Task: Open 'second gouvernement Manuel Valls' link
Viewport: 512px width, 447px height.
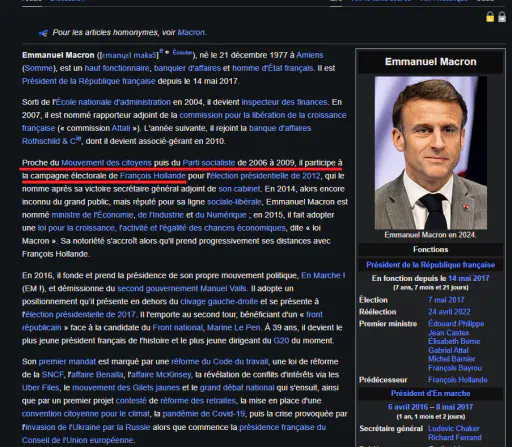Action: point(182,288)
